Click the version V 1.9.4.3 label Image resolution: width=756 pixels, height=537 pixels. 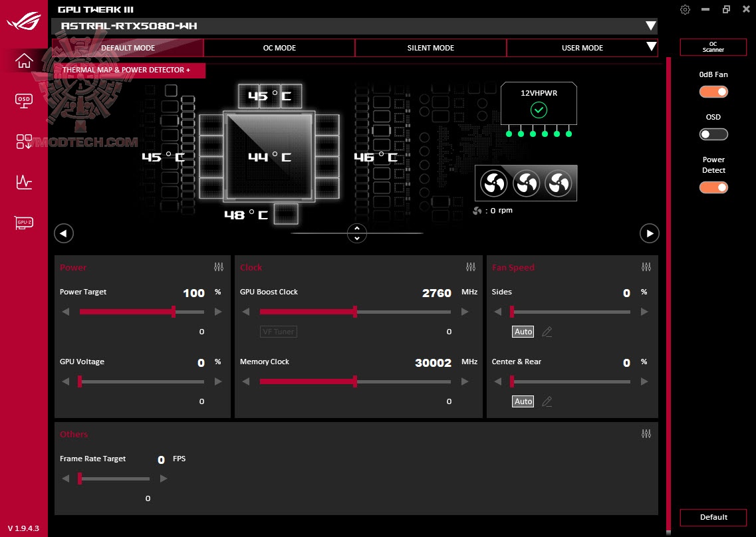(23, 528)
